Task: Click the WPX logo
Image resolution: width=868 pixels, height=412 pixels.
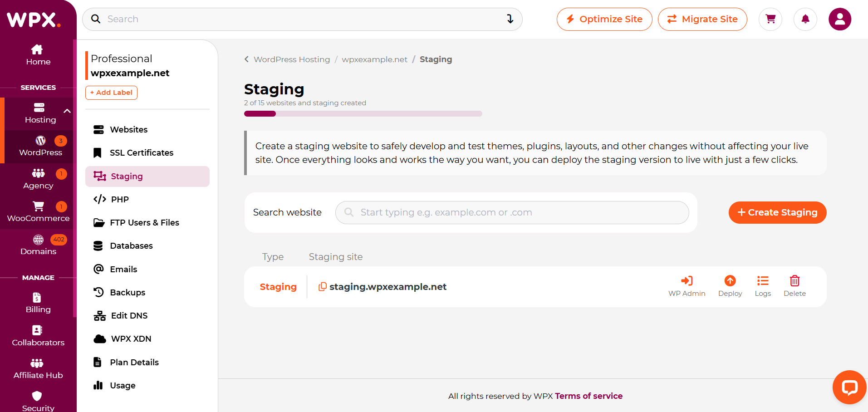Action: tap(34, 20)
